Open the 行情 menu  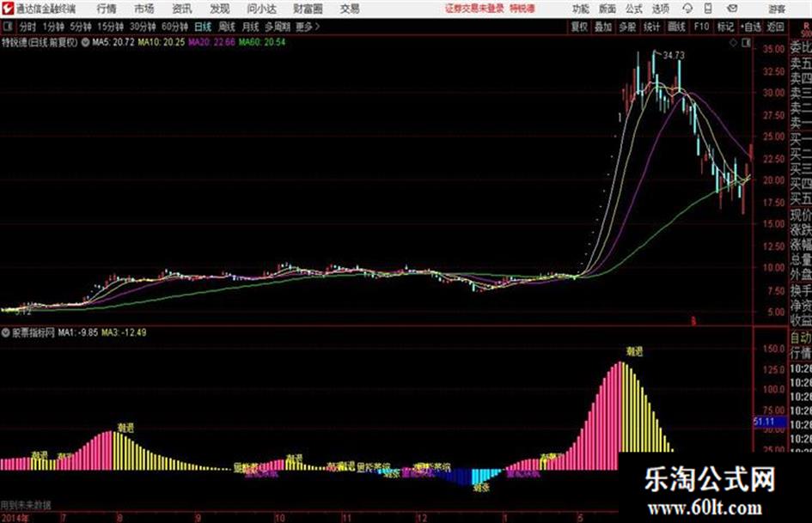coord(107,9)
